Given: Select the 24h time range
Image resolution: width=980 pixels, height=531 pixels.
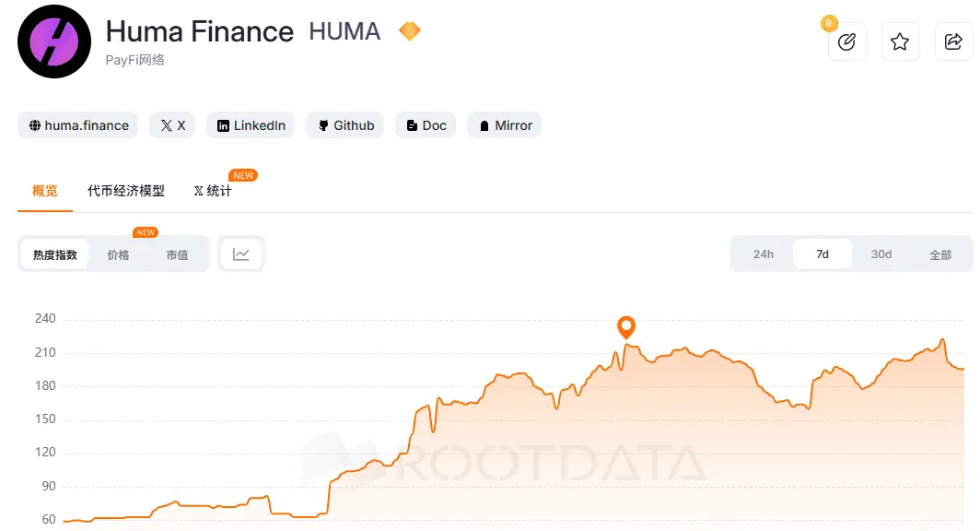Looking at the screenshot, I should (764, 254).
